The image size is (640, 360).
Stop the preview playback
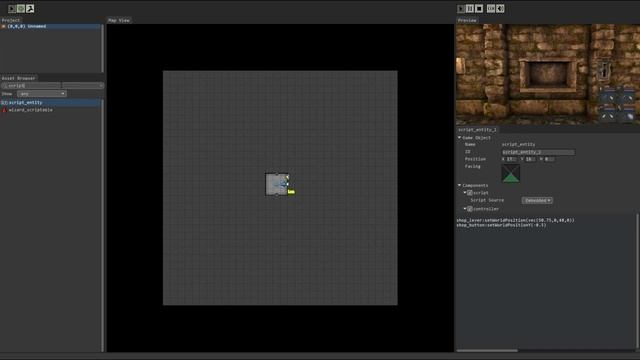(479, 9)
